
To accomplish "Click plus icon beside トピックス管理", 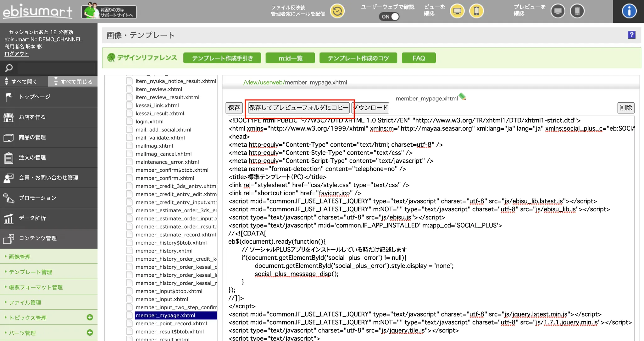I will 90,317.
